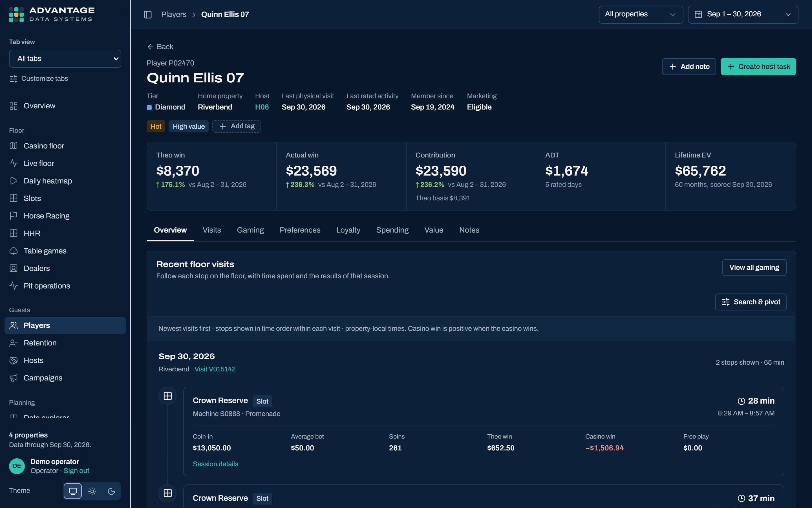The height and width of the screenshot is (508, 812).
Task: Go to Casino floor
Action: pyautogui.click(x=65, y=146)
